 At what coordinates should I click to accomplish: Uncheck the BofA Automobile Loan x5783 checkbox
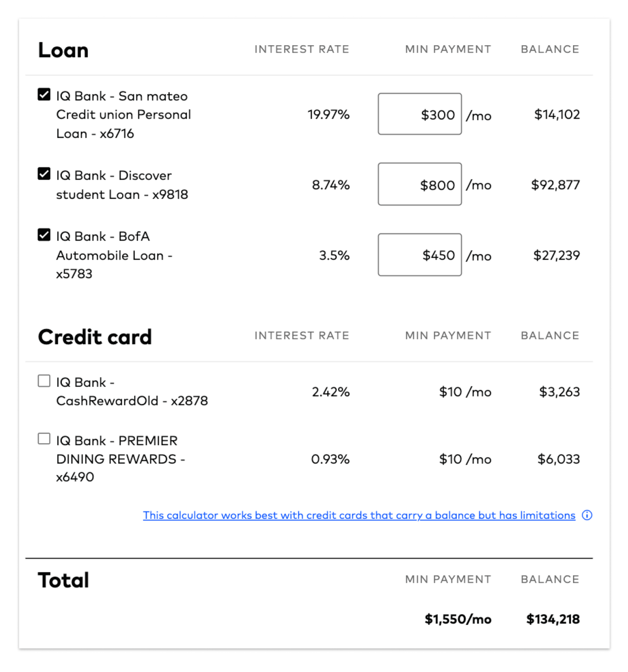pos(44,235)
